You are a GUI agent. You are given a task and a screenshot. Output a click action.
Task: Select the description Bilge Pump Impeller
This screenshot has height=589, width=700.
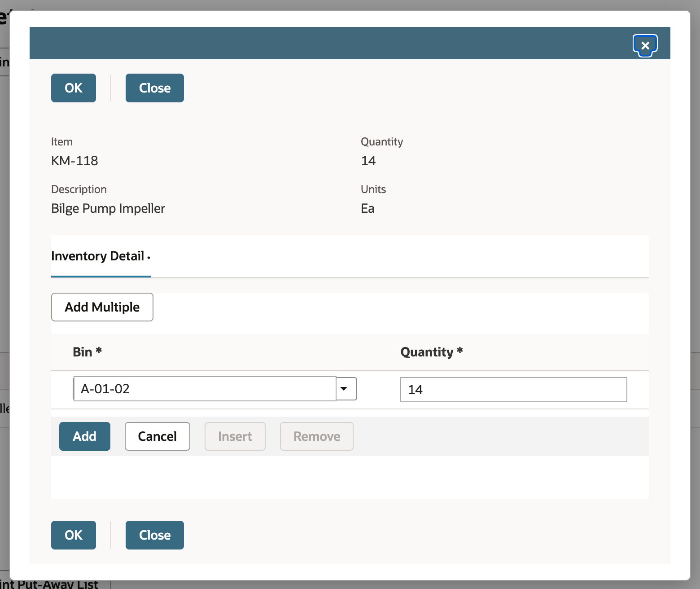tap(108, 208)
